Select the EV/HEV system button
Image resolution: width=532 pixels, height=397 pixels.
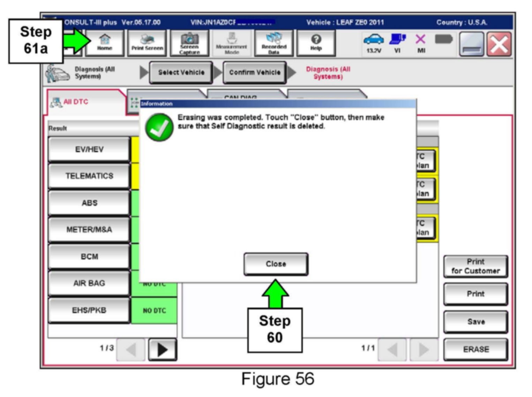click(89, 149)
